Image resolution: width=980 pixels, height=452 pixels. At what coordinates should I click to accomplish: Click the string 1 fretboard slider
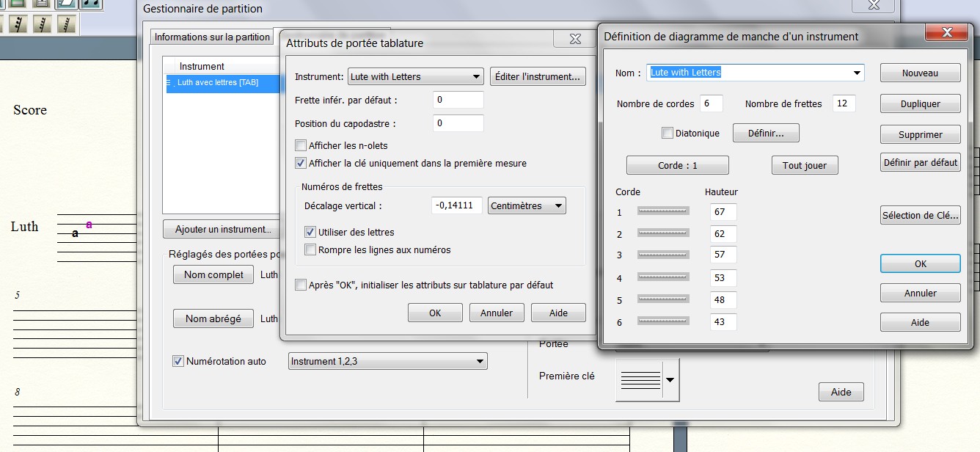tap(663, 211)
